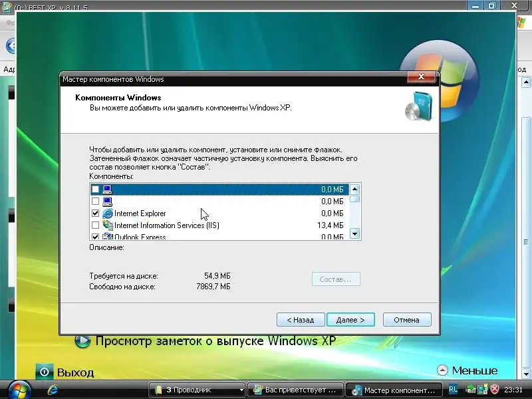Uncheck the Internet Explorer component checkbox
The width and height of the screenshot is (532, 399).
click(x=95, y=213)
